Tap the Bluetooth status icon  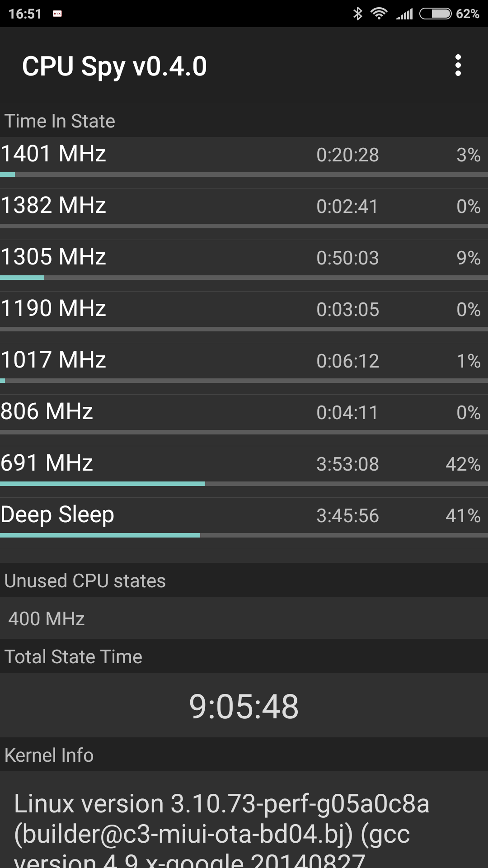(x=357, y=14)
